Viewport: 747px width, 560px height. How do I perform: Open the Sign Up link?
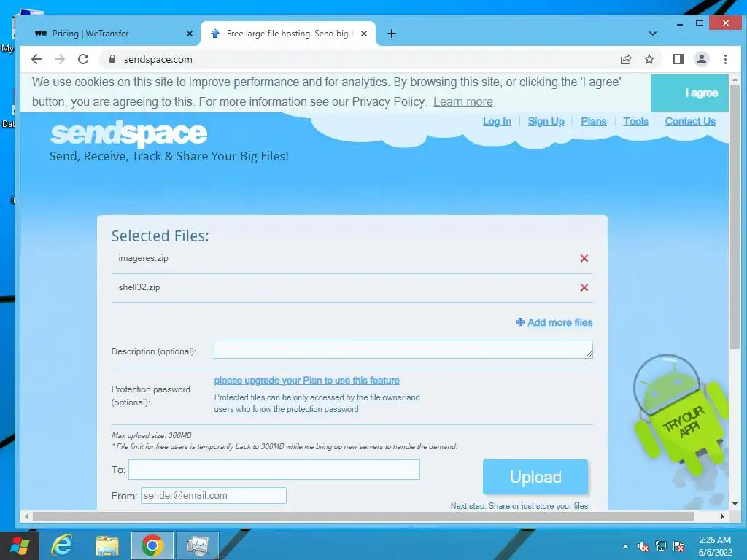coord(546,122)
